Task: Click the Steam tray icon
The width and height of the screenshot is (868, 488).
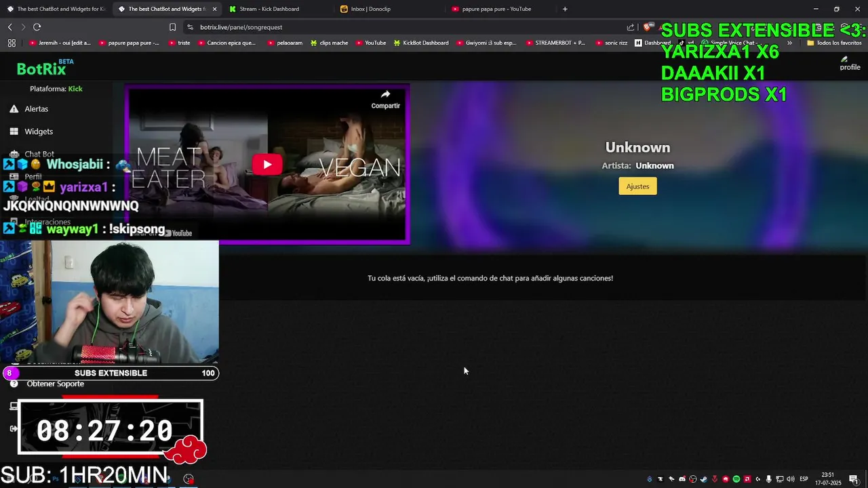Action: pos(704,479)
